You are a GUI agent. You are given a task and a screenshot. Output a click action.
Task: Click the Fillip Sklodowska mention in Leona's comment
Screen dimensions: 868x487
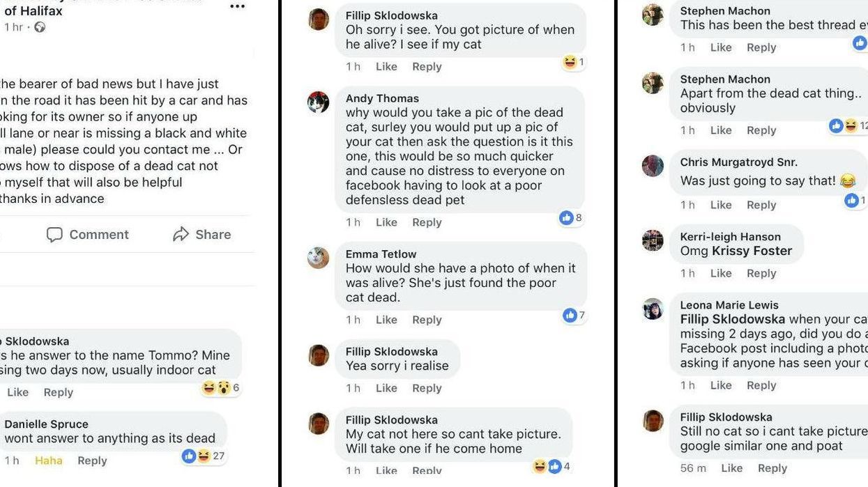(733, 319)
